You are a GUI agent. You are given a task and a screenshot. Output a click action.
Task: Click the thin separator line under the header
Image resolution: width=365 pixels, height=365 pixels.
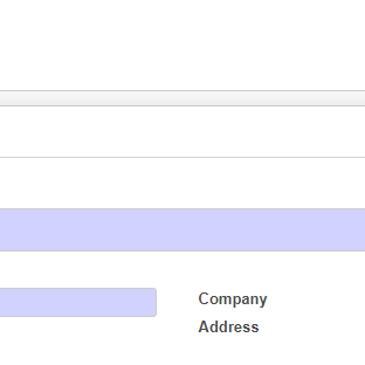[x=182, y=157]
